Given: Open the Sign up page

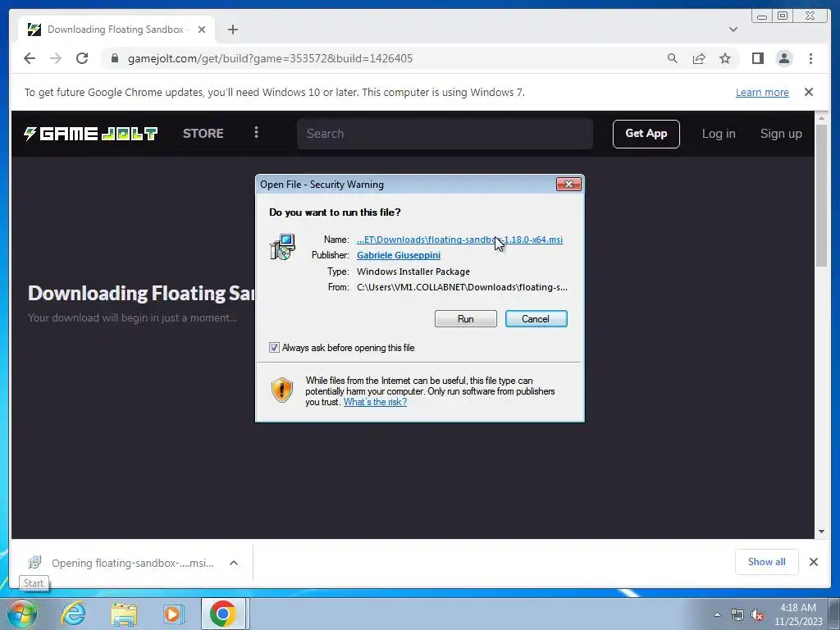Looking at the screenshot, I should tap(781, 134).
